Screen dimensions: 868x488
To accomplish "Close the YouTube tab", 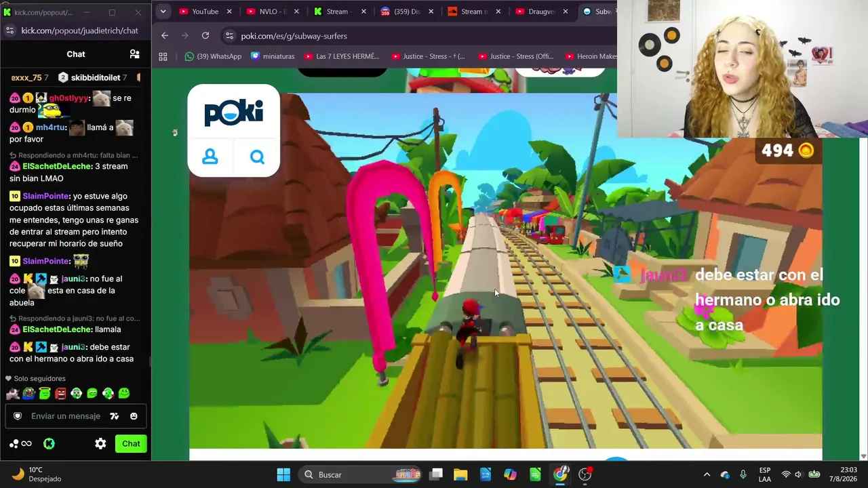I will click(x=229, y=12).
